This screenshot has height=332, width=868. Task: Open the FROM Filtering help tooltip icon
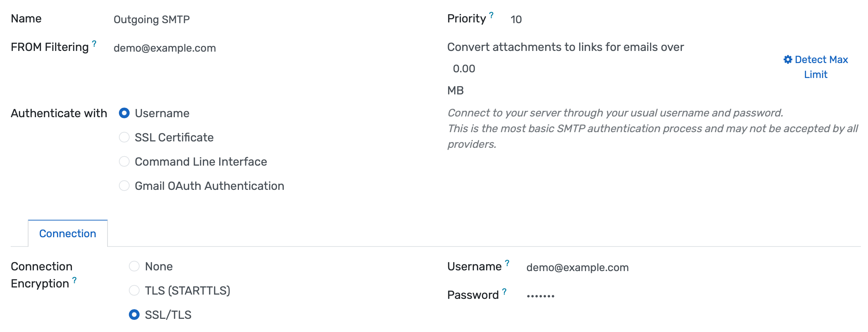click(94, 43)
